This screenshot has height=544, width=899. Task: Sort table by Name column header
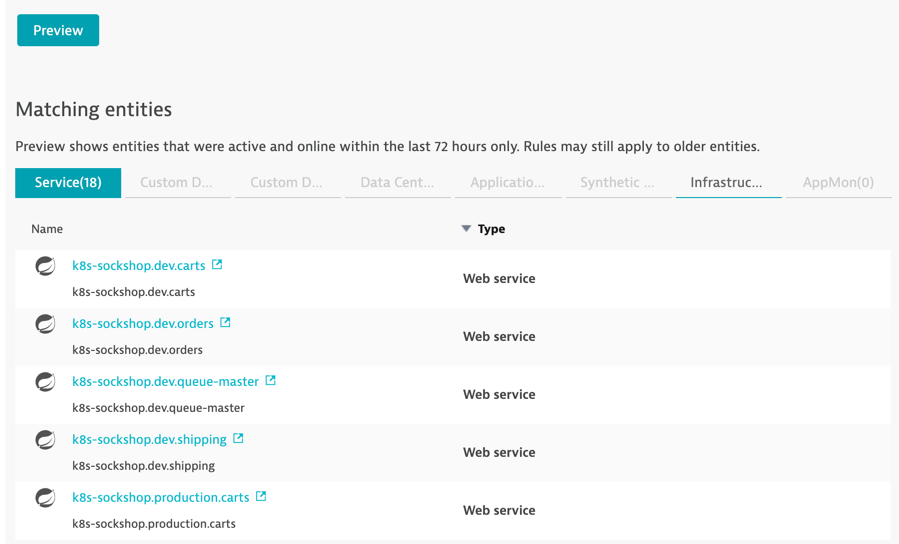(47, 229)
